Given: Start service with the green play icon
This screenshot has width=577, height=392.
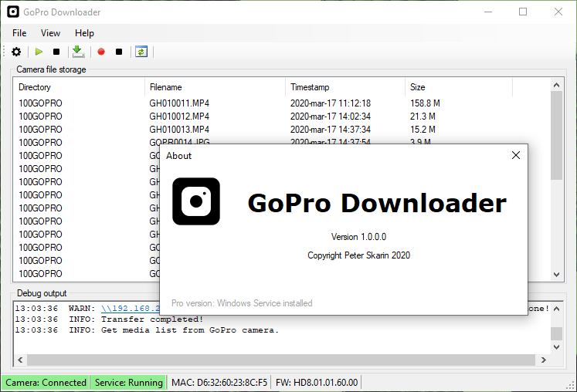Looking at the screenshot, I should tap(39, 52).
